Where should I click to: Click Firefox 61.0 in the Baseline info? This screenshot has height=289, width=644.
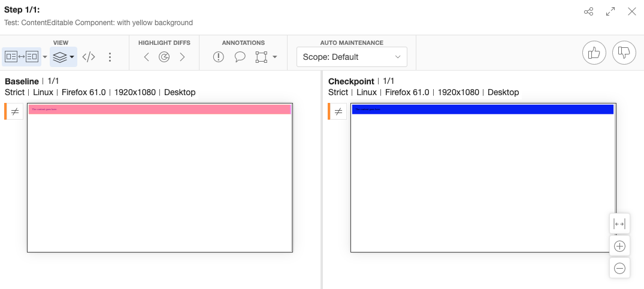click(83, 92)
